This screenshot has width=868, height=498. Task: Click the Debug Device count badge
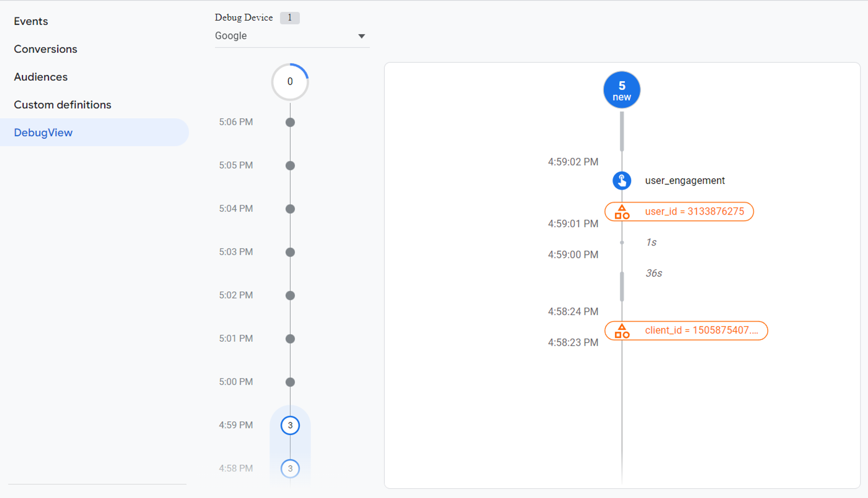click(x=290, y=18)
